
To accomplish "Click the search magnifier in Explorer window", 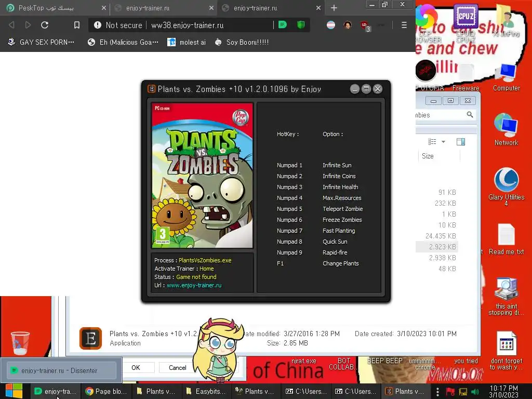I will (x=470, y=115).
